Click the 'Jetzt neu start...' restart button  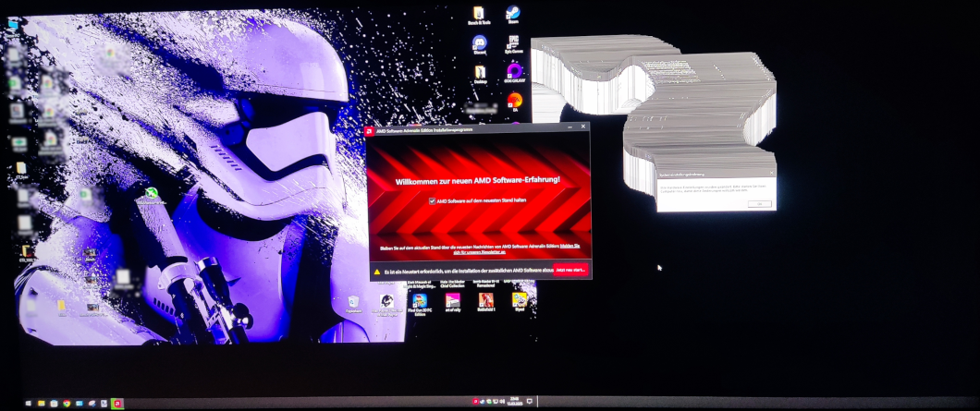click(570, 271)
